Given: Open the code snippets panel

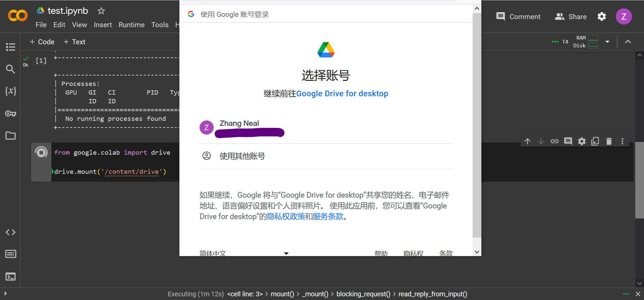Looking at the screenshot, I should point(10,232).
